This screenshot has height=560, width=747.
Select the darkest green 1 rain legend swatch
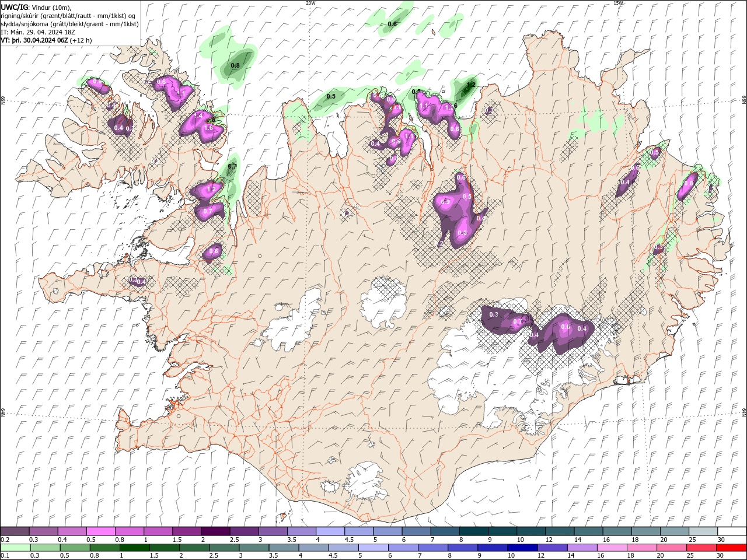[134, 547]
